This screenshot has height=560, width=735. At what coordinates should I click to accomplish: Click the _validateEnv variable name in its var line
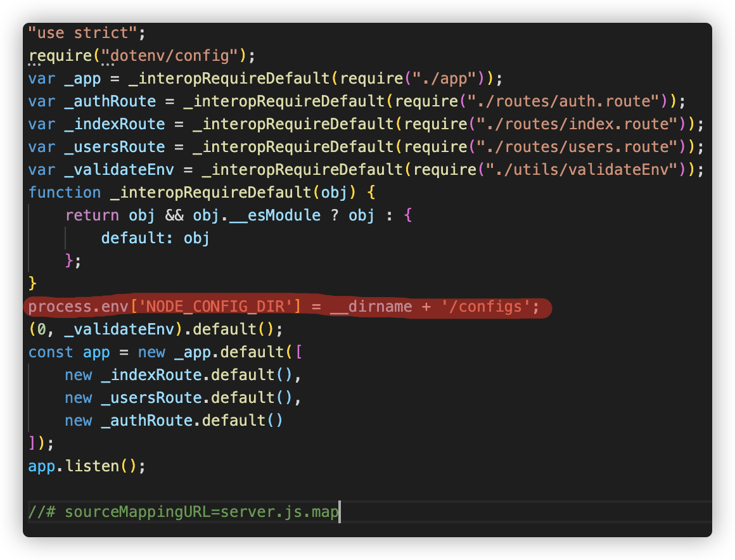[x=119, y=170]
